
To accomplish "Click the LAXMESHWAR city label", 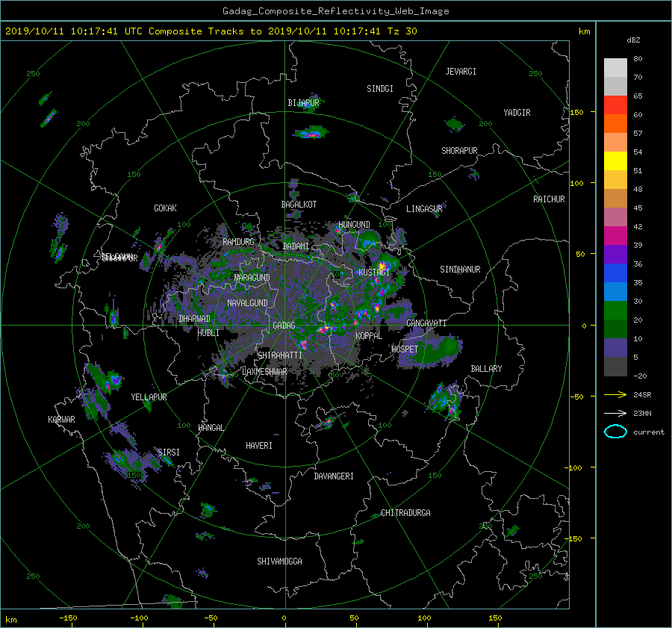I will 264,372.
